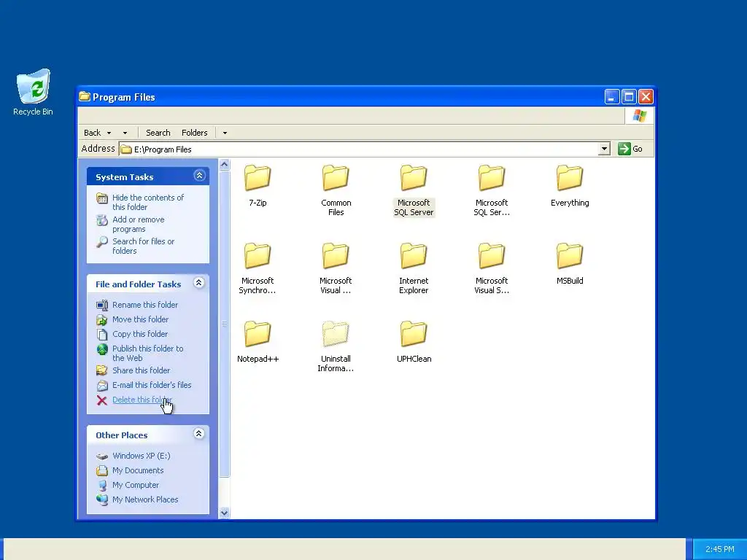
Task: Click the Share this folder icon
Action: click(x=102, y=370)
